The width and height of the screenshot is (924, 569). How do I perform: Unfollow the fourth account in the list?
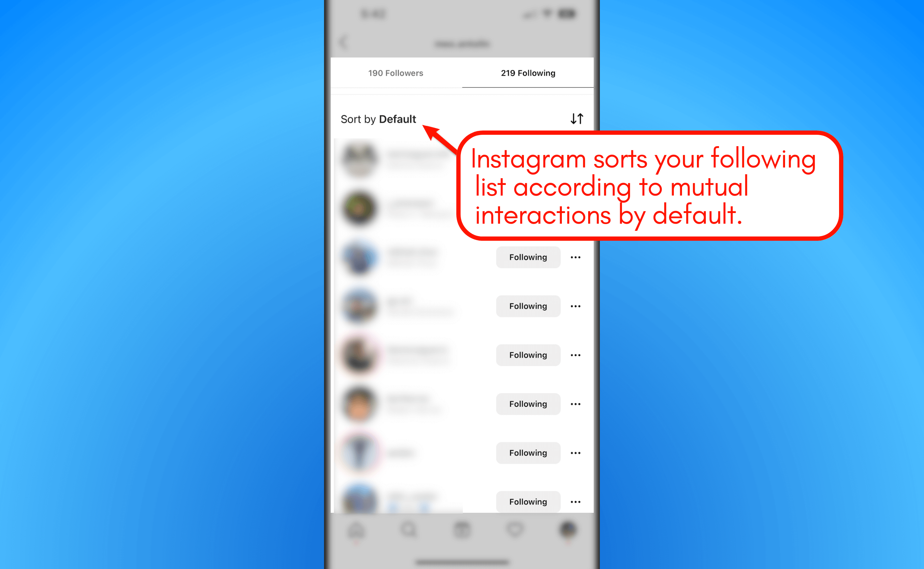[x=529, y=308]
